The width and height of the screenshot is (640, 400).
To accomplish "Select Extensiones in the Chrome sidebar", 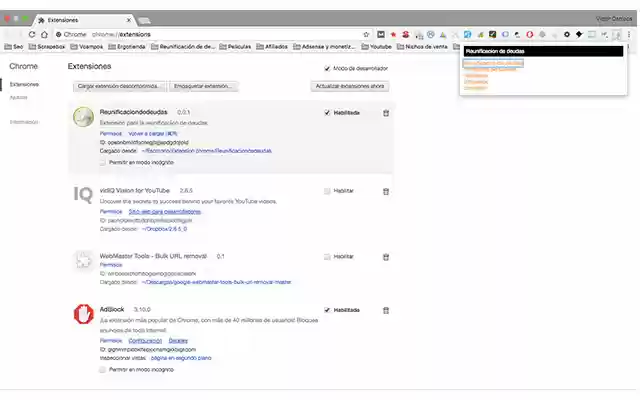I will (24, 84).
